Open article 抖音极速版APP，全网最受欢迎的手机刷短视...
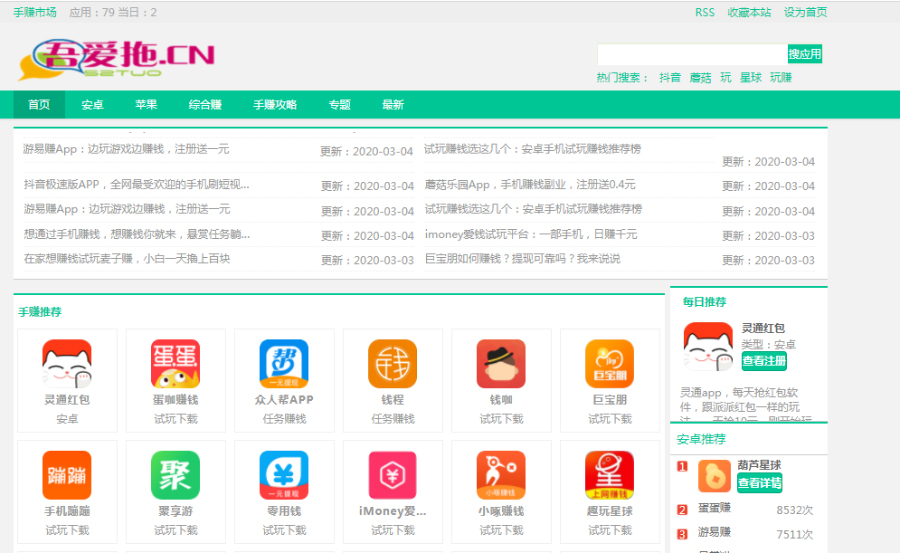Viewport: 900px width, 553px height. tap(137, 184)
